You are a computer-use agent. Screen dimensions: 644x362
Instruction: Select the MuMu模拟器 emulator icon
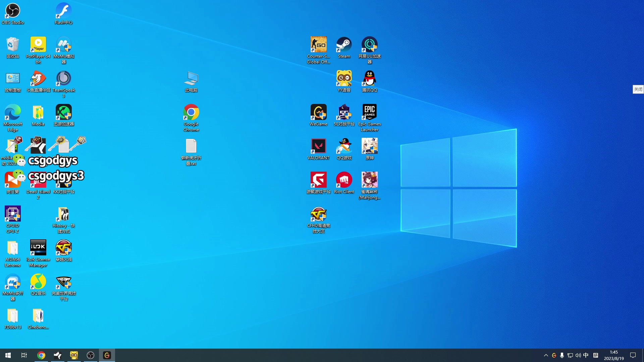coord(64,50)
